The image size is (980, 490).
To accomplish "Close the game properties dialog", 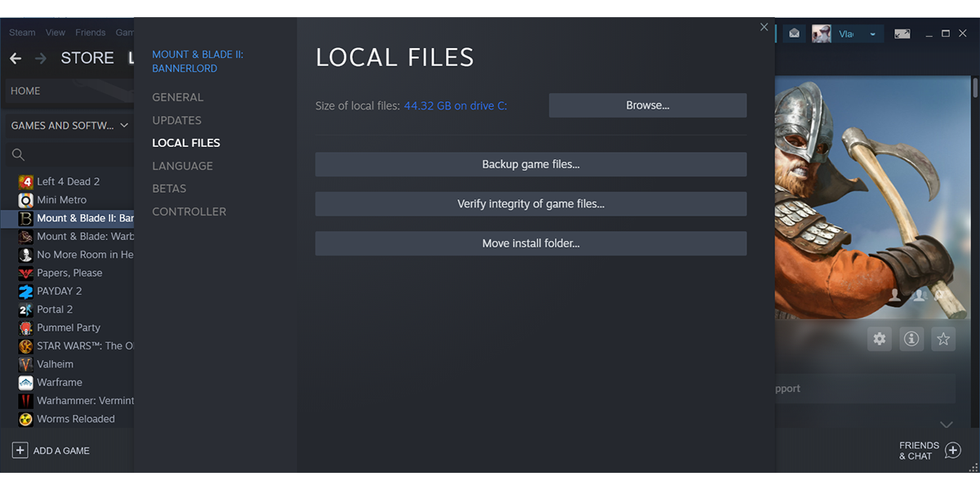I will [764, 27].
